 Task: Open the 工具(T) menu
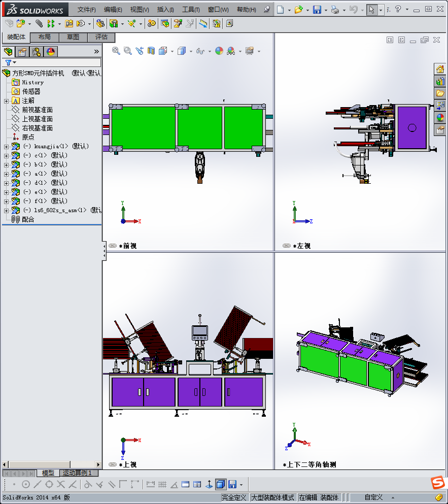(x=191, y=10)
